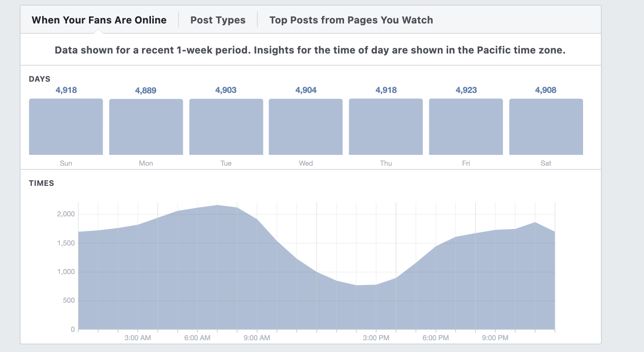Click the 3:00 AM time axis label
Screen dimensions: 644x352
tap(138, 338)
